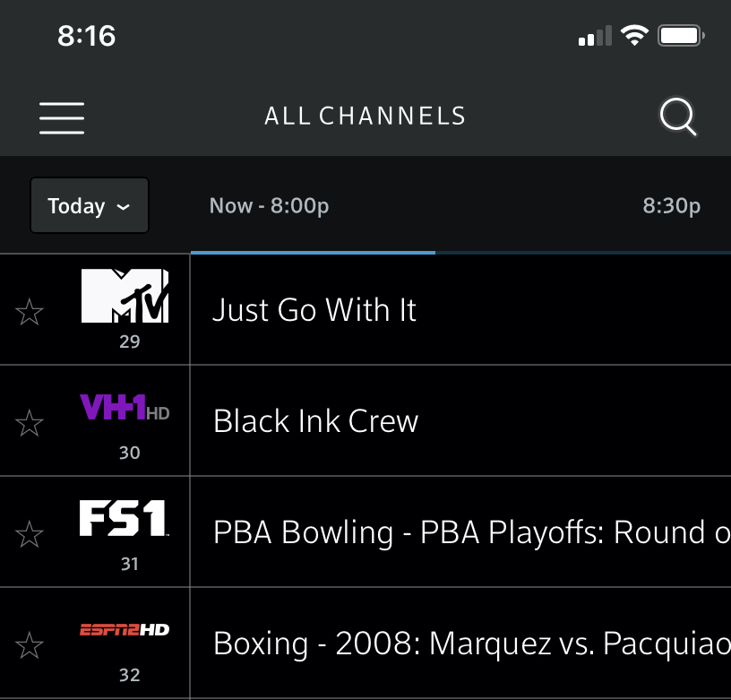Open the hamburger navigation menu
Viewport: 731px width, 700px height.
(61, 117)
